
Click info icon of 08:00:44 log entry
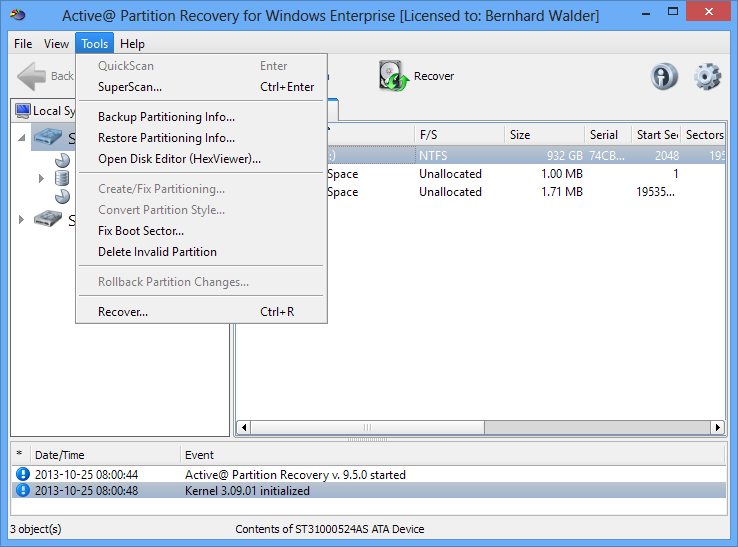tap(23, 474)
